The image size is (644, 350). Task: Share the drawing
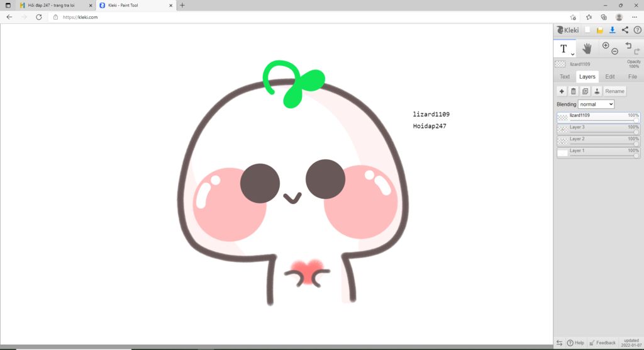[625, 30]
